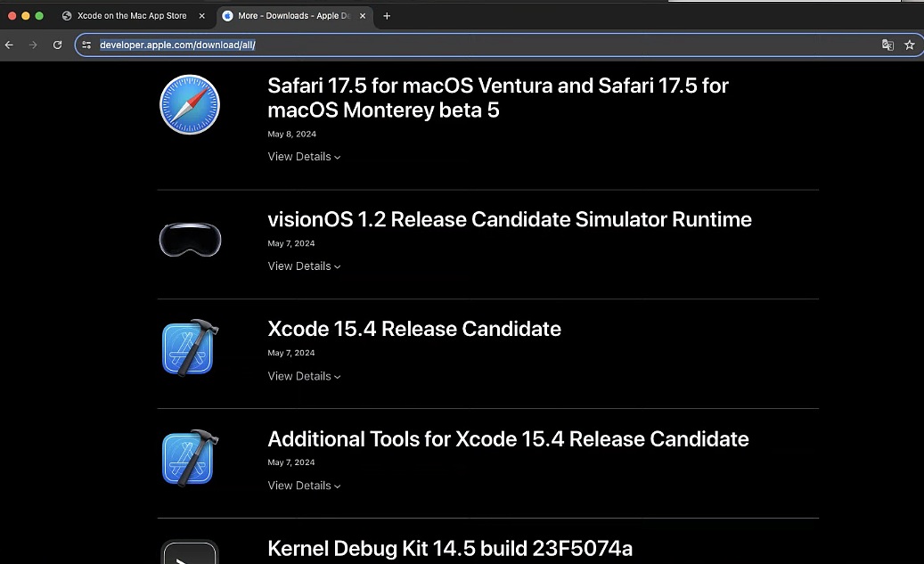Open the site information icon in address bar
The height and width of the screenshot is (564, 924).
coord(86,45)
